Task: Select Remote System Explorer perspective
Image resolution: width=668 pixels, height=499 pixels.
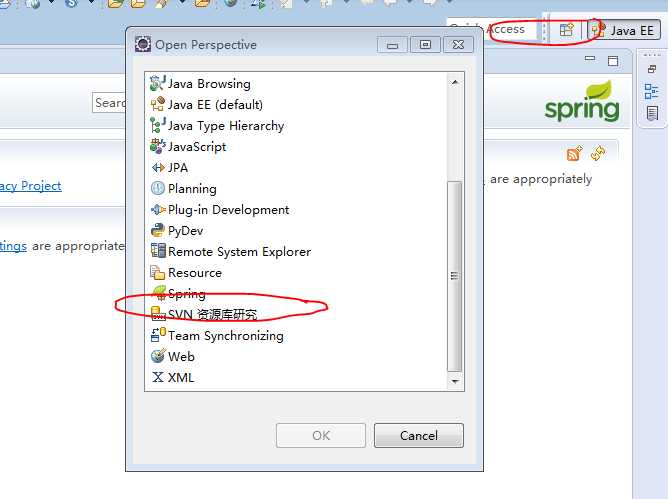Action: [230, 251]
